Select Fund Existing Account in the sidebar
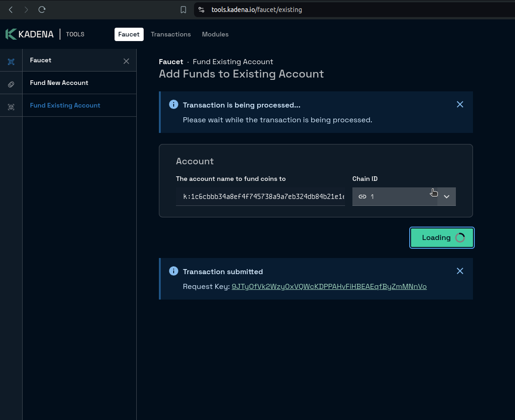The width and height of the screenshot is (515, 420). [x=79, y=105]
